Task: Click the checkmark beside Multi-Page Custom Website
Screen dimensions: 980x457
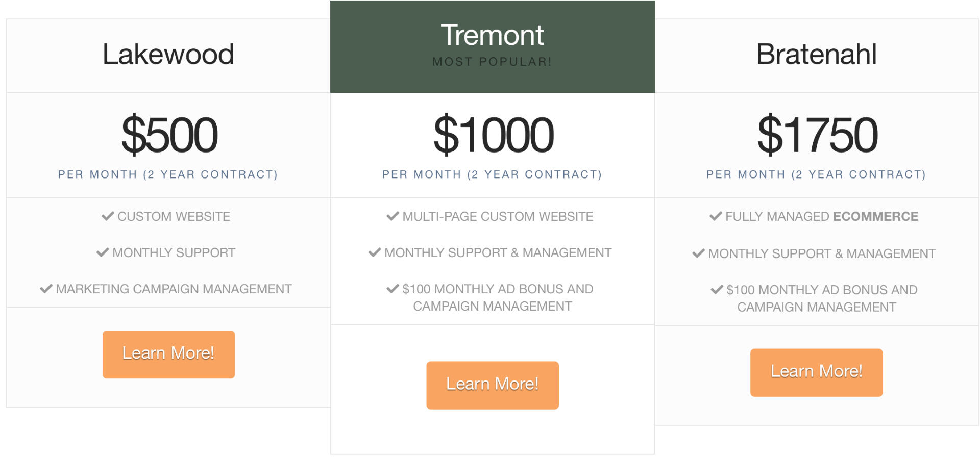Action: [x=393, y=216]
